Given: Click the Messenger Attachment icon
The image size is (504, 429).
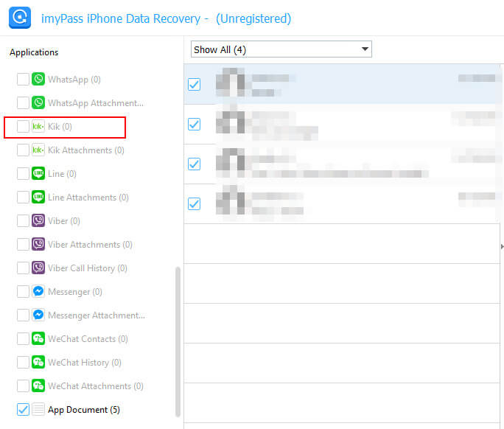Looking at the screenshot, I should tap(38, 315).
